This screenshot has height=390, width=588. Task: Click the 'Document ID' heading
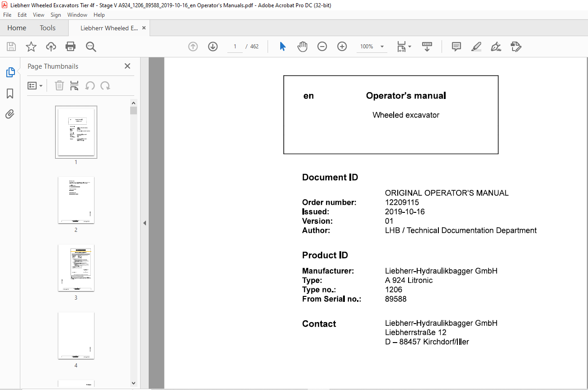330,178
